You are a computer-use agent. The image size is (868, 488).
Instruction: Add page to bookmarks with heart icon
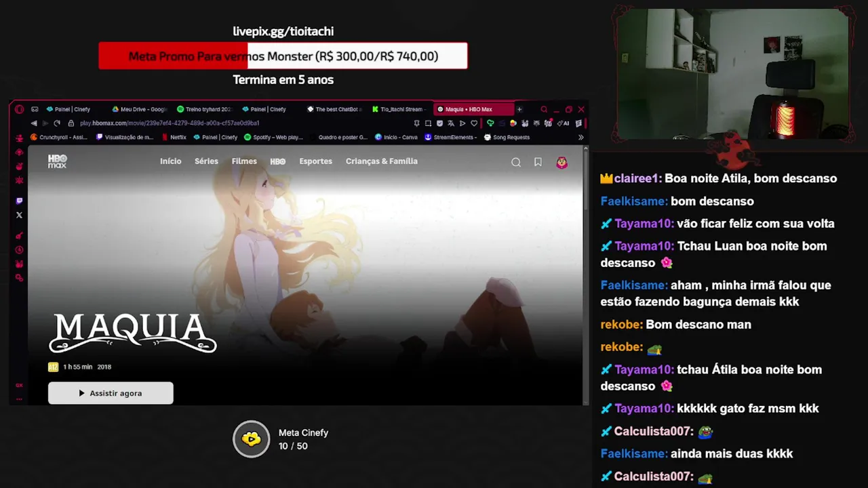click(474, 123)
